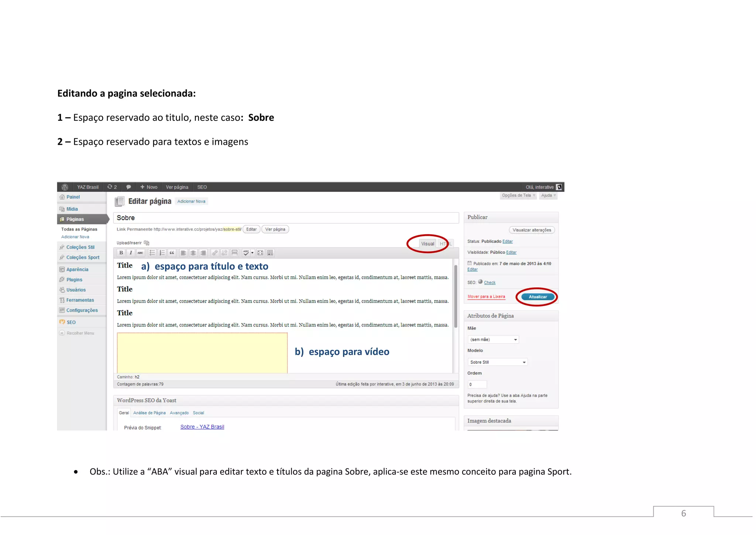Open the Ajuda help dropdown
The height and width of the screenshot is (535, 756).
pyautogui.click(x=548, y=195)
